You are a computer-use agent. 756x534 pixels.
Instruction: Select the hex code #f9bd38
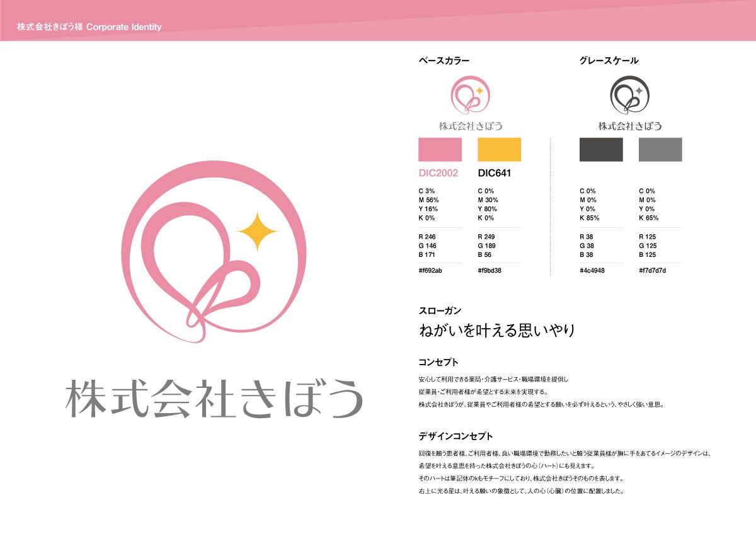490,270
